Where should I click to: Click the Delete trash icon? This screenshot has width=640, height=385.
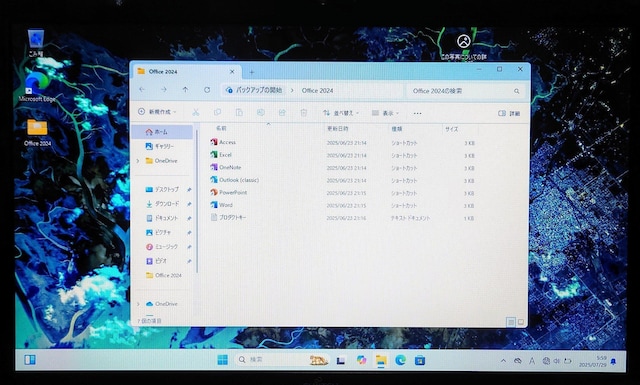(304, 112)
